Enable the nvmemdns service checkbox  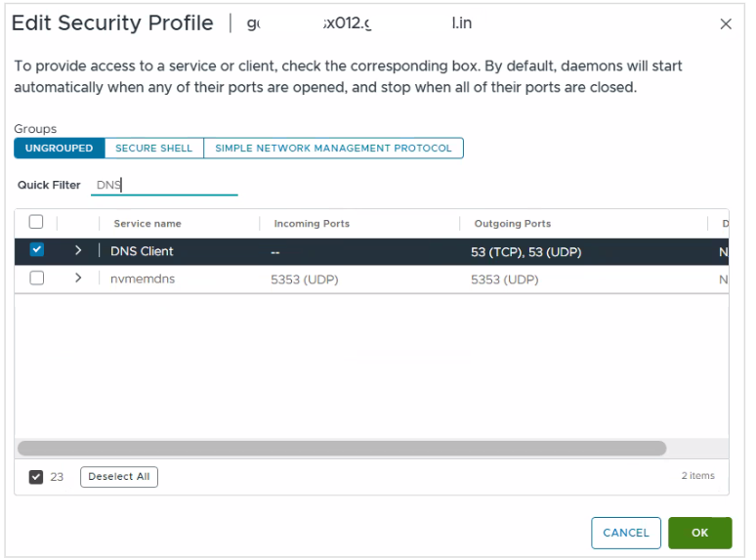tap(37, 279)
